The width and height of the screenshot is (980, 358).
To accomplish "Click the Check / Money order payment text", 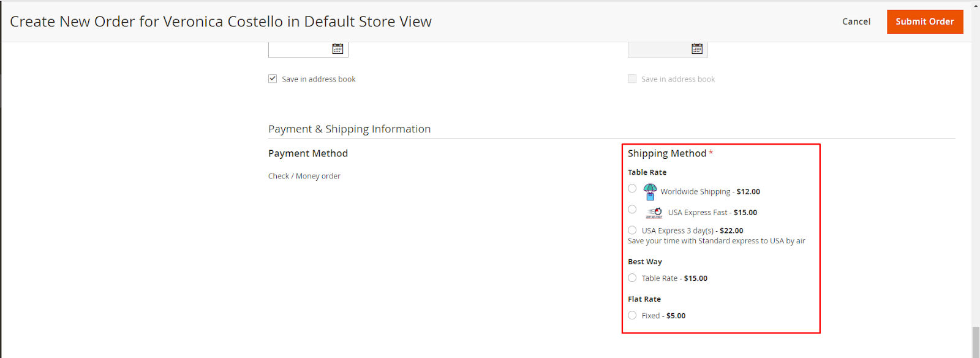I will click(304, 176).
